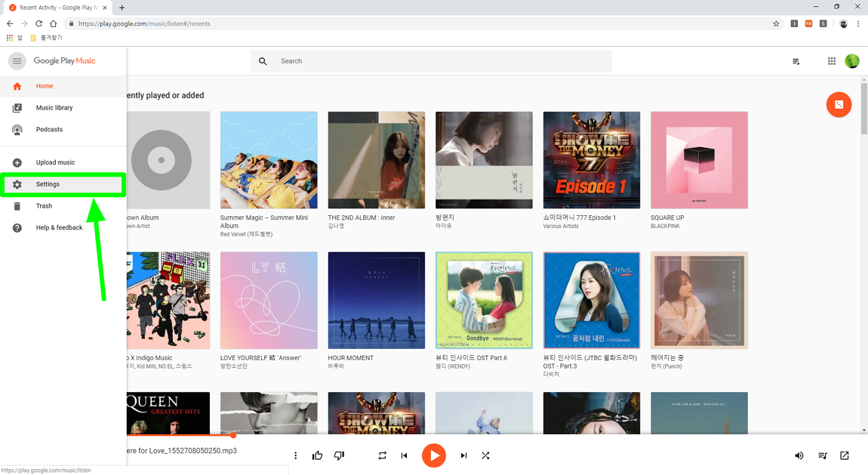Image resolution: width=868 pixels, height=475 pixels.
Task: Click 'Summer Magic – Summer Mini Album' title
Action: (264, 222)
